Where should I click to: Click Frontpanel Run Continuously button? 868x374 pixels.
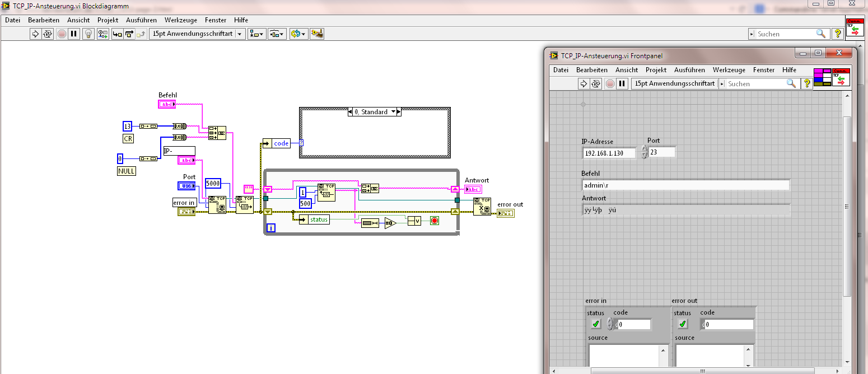596,83
